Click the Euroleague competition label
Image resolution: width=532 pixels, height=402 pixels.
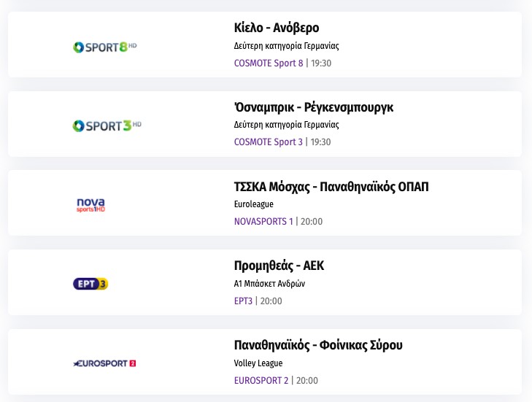254,204
